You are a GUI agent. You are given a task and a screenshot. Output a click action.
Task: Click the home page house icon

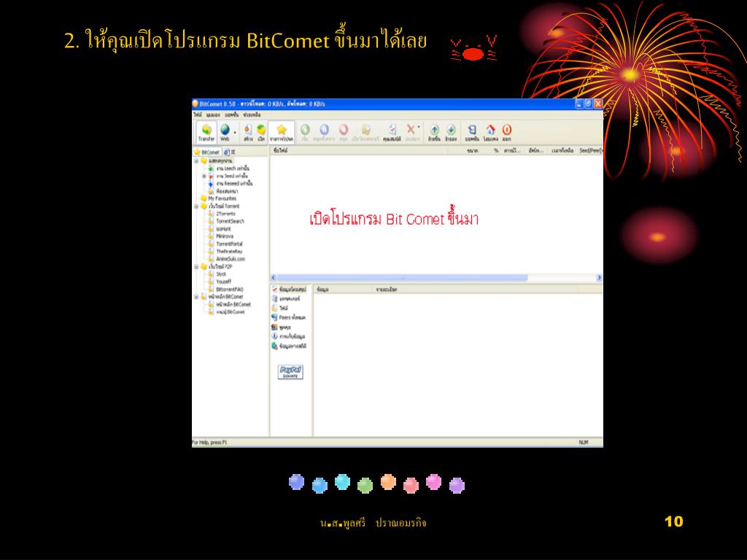(491, 132)
